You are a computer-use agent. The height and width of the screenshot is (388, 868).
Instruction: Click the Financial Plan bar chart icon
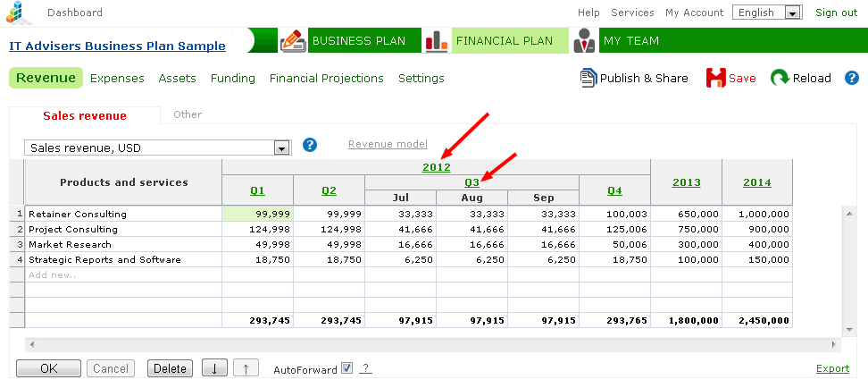pos(437,40)
